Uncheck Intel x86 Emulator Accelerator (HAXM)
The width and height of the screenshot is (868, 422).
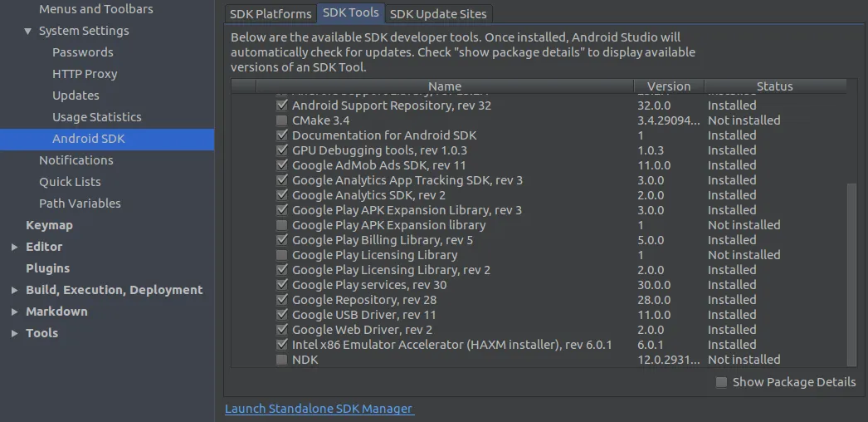point(282,345)
